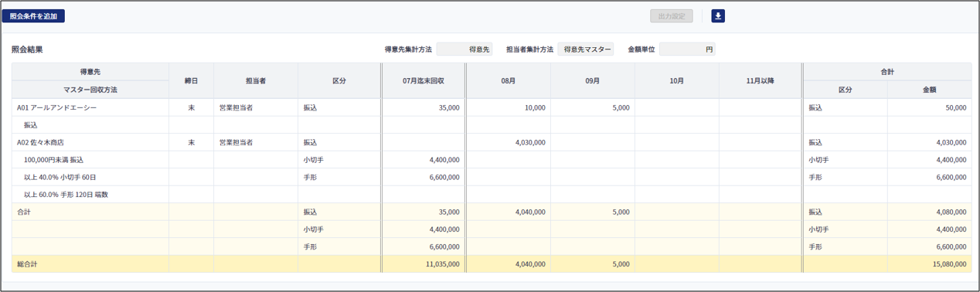Click the 4,040,000 cell in 総合計 row

coord(509,264)
